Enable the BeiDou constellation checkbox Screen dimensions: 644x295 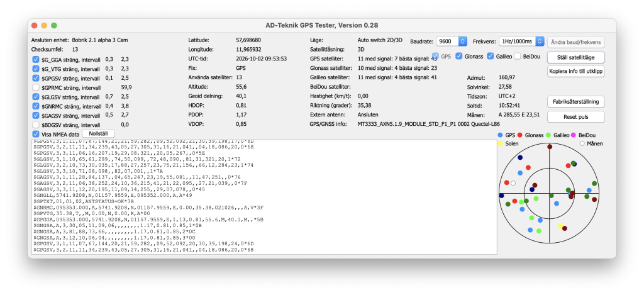pos(518,56)
